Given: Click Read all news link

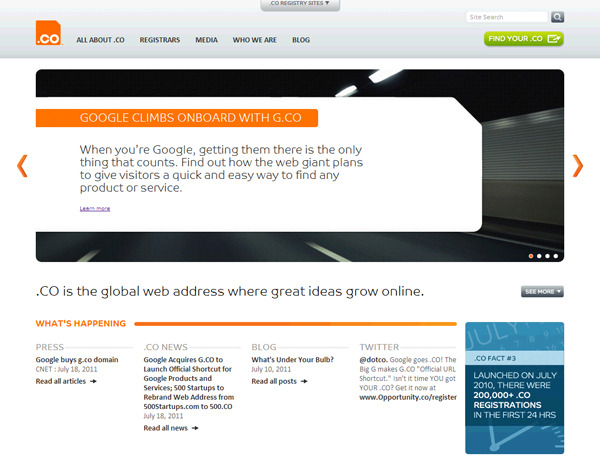Looking at the screenshot, I should coord(166,428).
